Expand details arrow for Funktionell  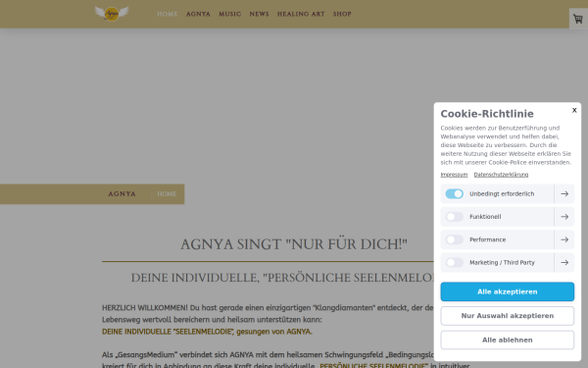pyautogui.click(x=564, y=217)
